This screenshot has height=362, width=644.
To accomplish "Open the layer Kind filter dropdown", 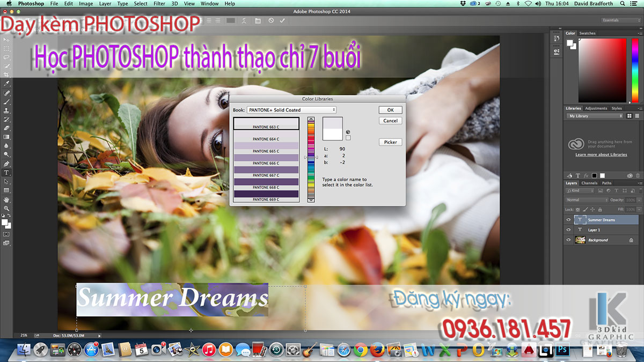I will tap(580, 190).
